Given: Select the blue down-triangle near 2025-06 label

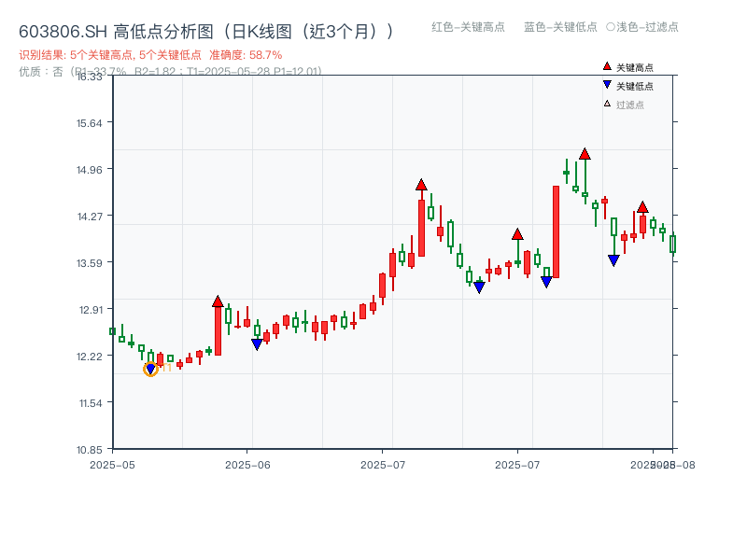Looking at the screenshot, I should click(257, 343).
